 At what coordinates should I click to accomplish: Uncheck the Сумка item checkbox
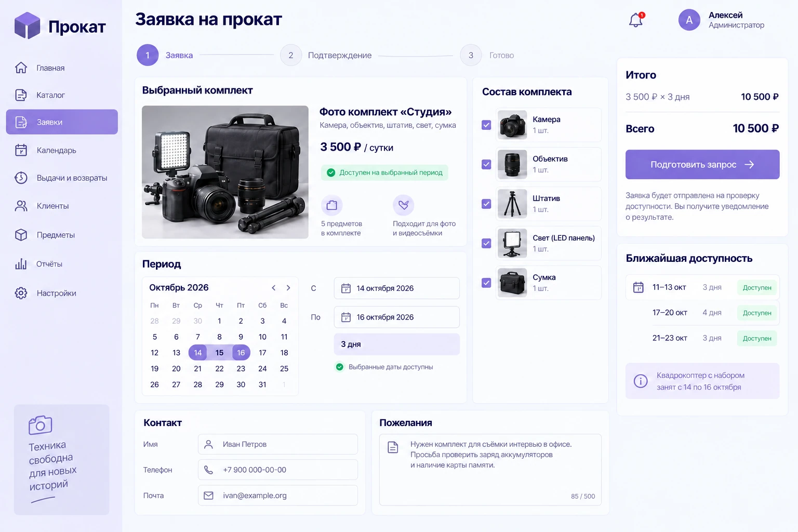(486, 283)
